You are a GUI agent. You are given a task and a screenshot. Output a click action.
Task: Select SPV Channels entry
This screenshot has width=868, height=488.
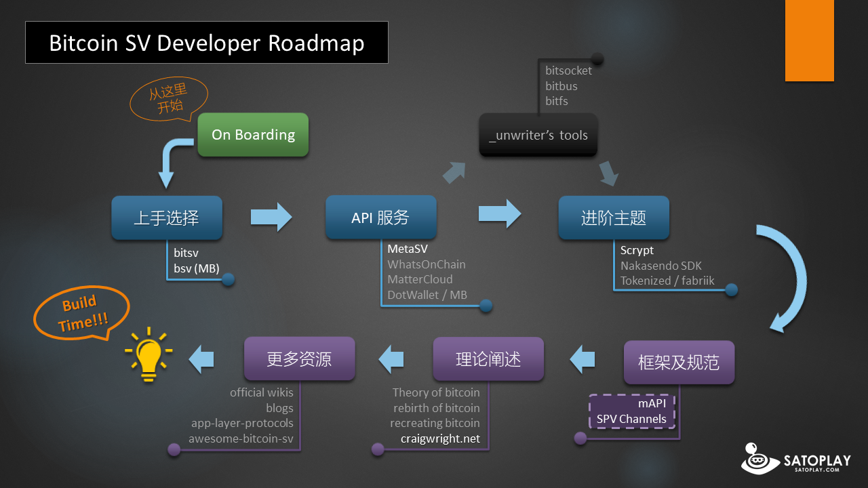point(631,419)
